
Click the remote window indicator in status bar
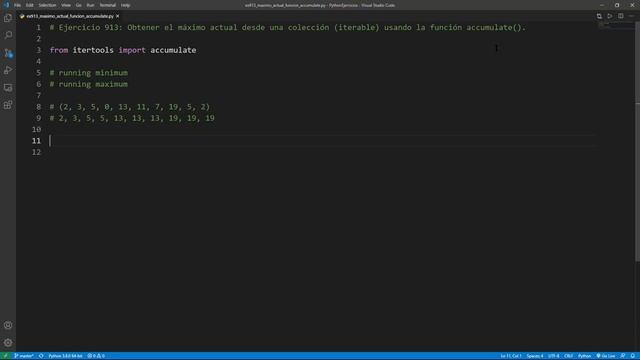coord(5,356)
